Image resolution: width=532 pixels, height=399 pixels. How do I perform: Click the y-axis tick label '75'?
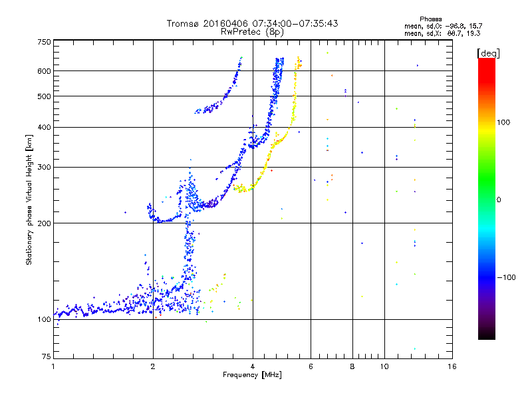[x=46, y=356]
